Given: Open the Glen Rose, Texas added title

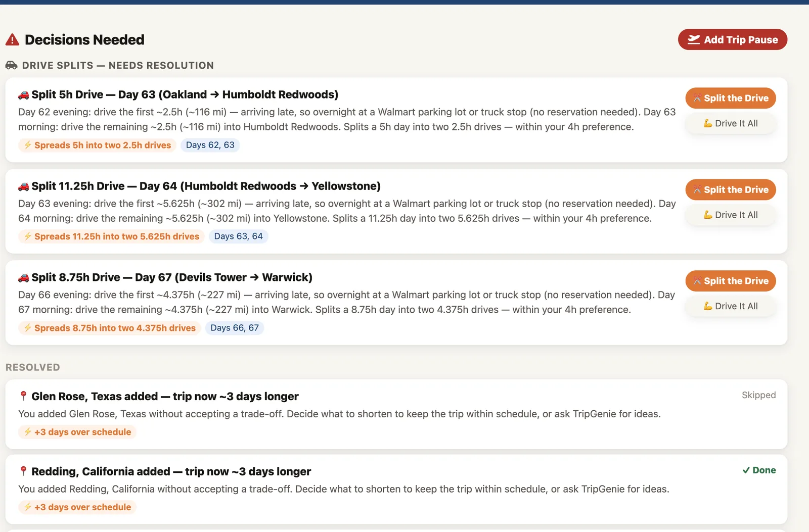Looking at the screenshot, I should pos(165,397).
